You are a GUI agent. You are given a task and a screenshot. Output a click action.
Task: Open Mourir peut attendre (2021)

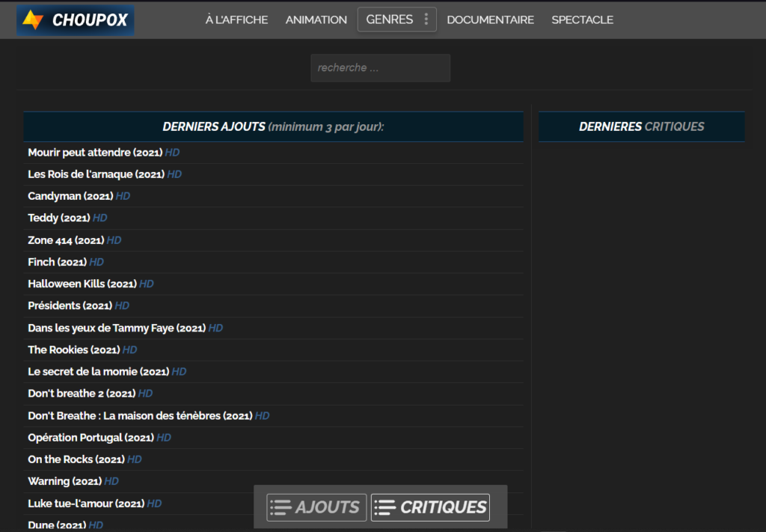[x=103, y=153]
